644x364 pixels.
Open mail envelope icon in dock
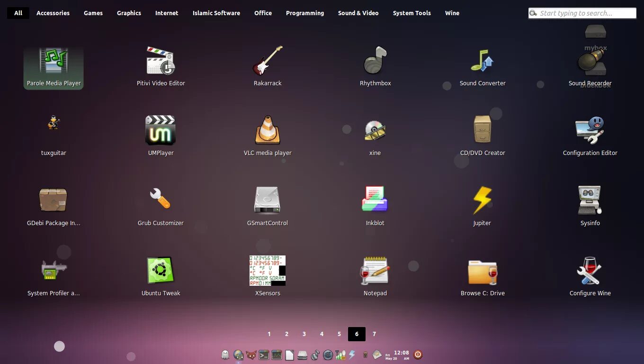point(377,355)
